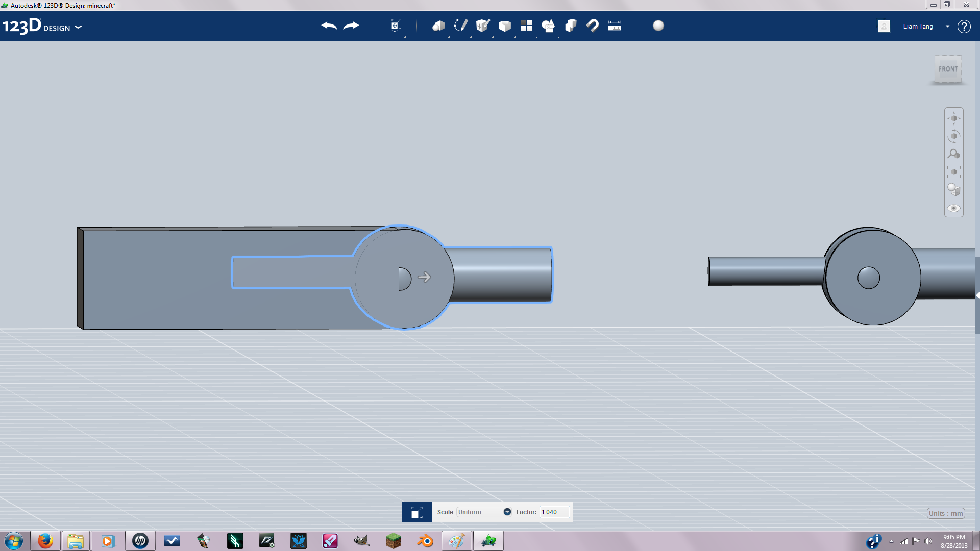The image size is (980, 551).
Task: Open the Material sphere tool
Action: [x=658, y=26]
